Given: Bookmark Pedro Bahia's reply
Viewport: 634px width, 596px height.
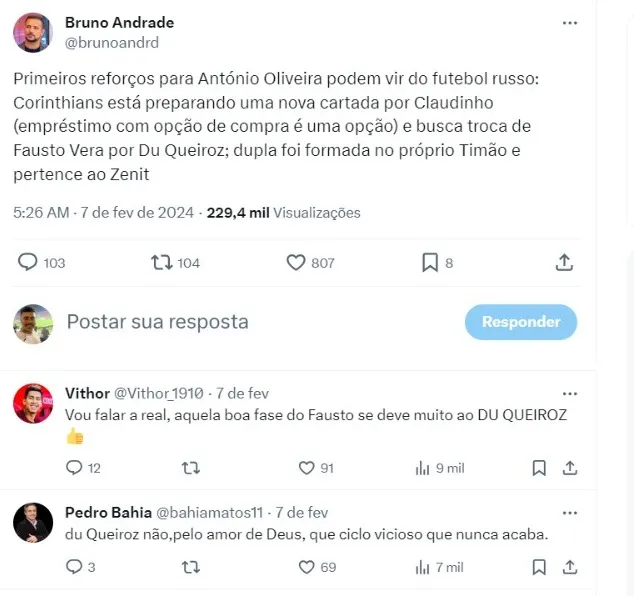Looking at the screenshot, I should point(539,567).
